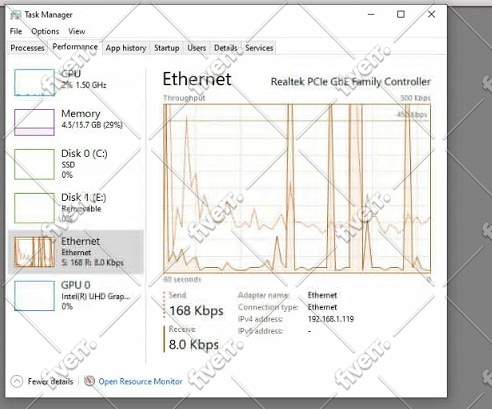Click the Ethernet S: 168 R: 8.0 Kbps text
492x409 pixels.
pyautogui.click(x=92, y=263)
